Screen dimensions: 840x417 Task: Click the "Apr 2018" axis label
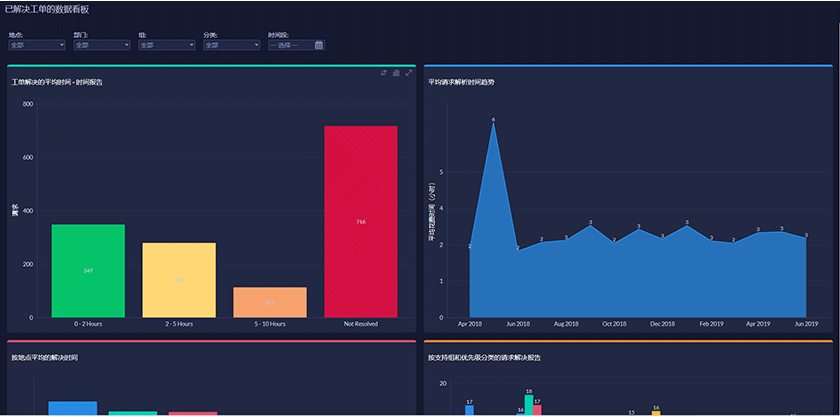coord(470,324)
